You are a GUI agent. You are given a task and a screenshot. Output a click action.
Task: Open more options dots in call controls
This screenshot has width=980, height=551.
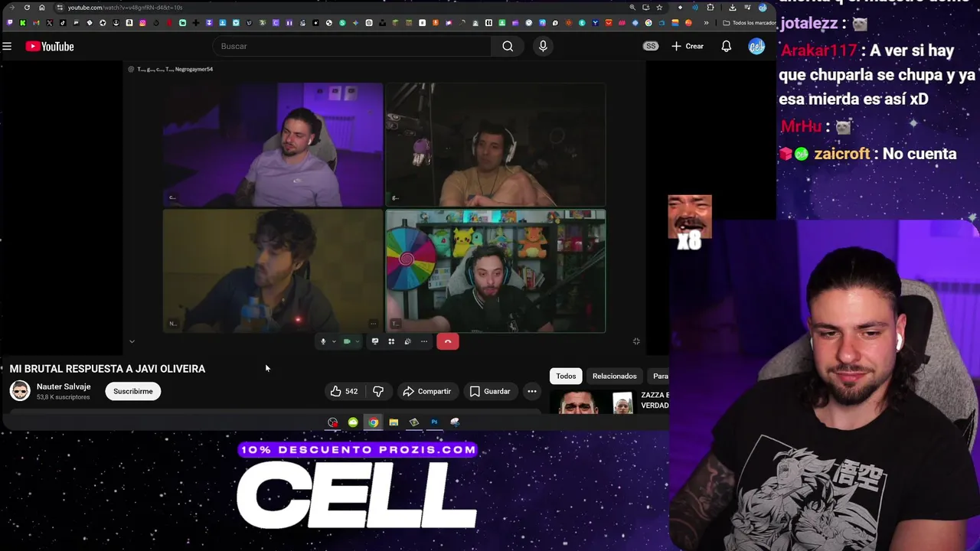pyautogui.click(x=424, y=341)
